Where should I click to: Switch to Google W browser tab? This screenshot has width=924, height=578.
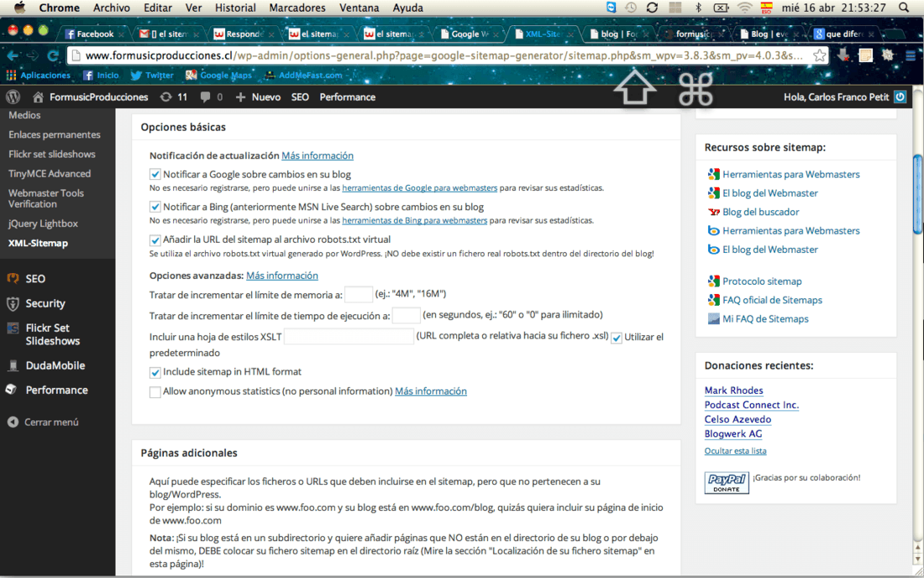(x=470, y=34)
